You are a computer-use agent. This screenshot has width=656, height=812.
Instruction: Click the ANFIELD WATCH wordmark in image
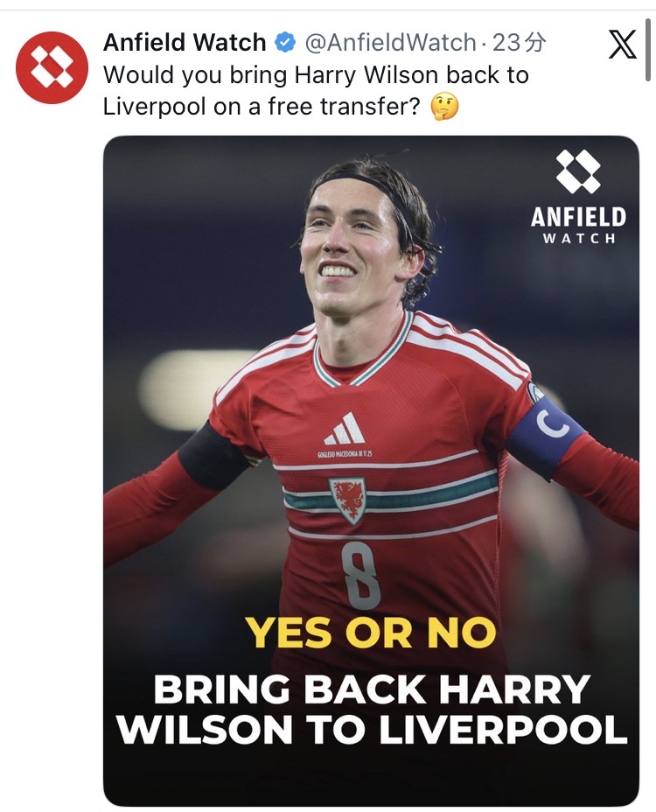[578, 225]
